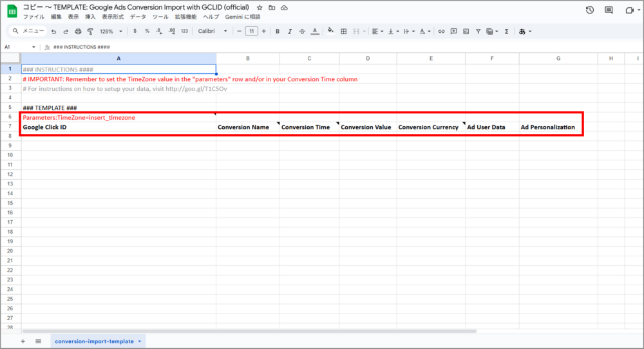Viewport: 644px width, 349px height.
Task: Click the functions sigma icon
Action: point(506,31)
